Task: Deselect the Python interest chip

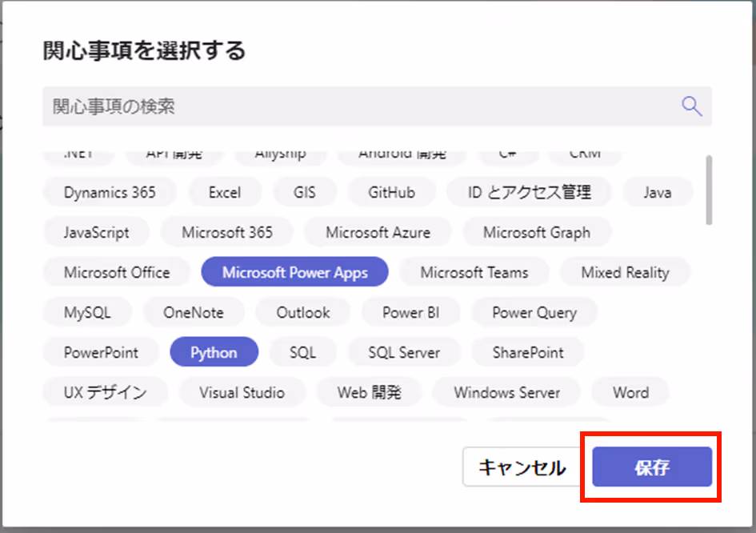Action: (214, 352)
